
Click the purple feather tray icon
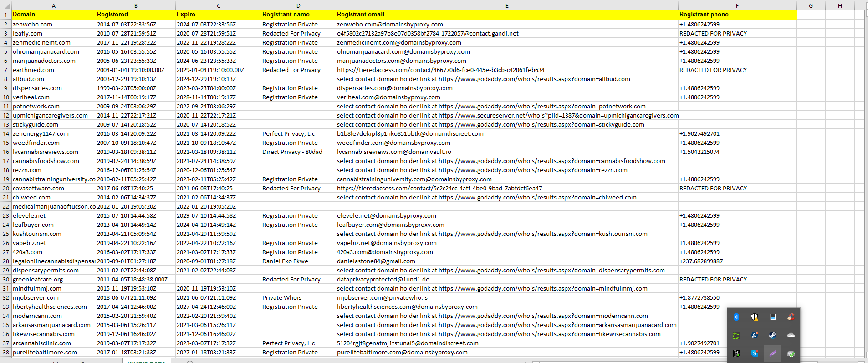pyautogui.click(x=773, y=353)
